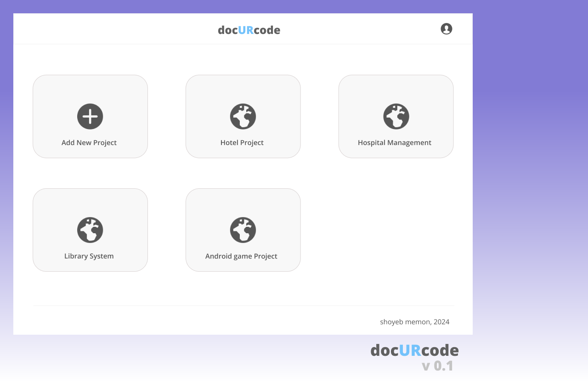This screenshot has height=382, width=588.
Task: Select the globe icon on Hotel Project card
Action: tap(243, 116)
